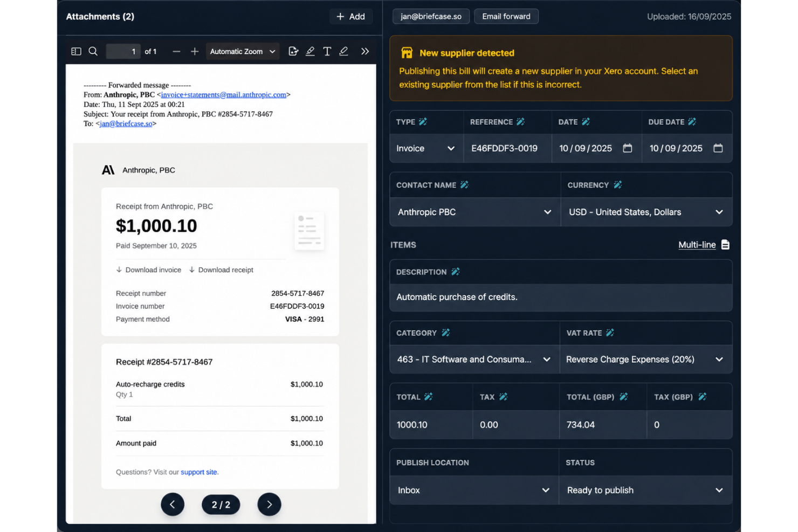Click the zoom out minus icon
This screenshot has height=532, width=798.
tap(176, 51)
